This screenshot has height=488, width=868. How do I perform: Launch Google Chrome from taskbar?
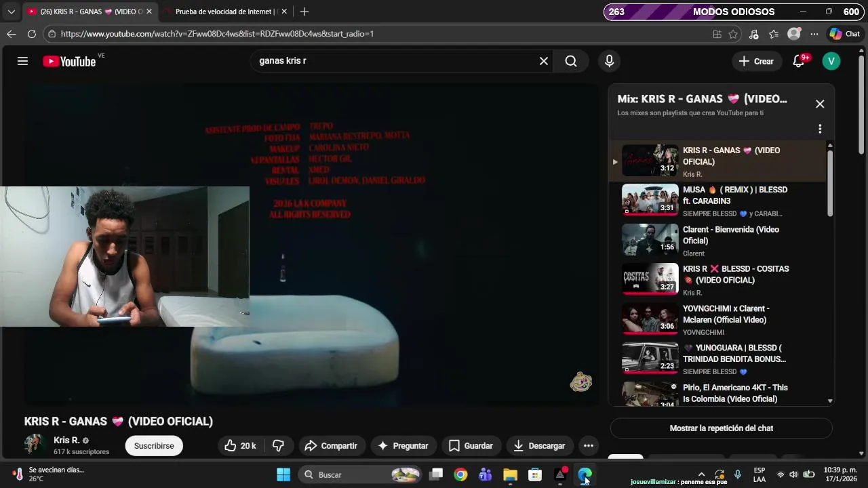pyautogui.click(x=460, y=474)
